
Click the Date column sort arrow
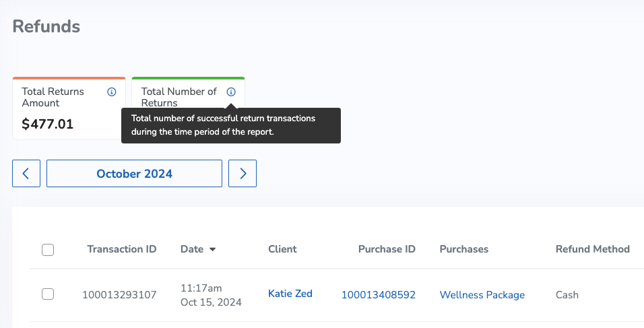click(x=212, y=249)
